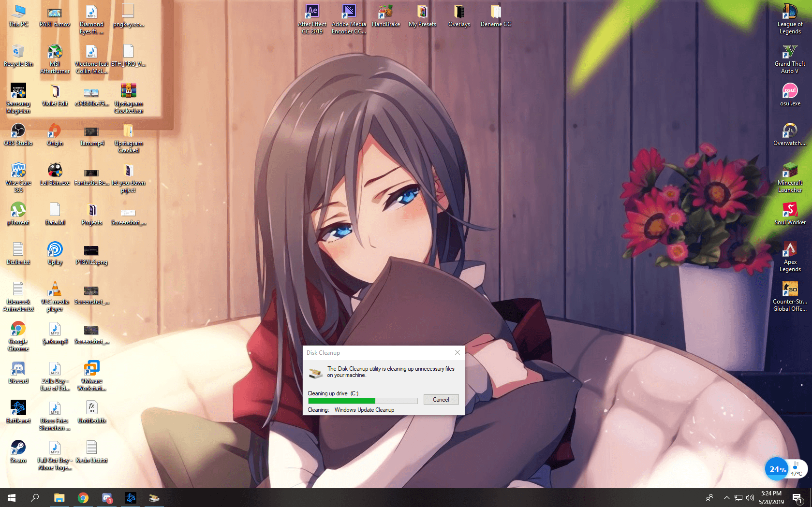Select the Diziler.txt text file
Viewport: 812px width, 507px height.
point(18,254)
